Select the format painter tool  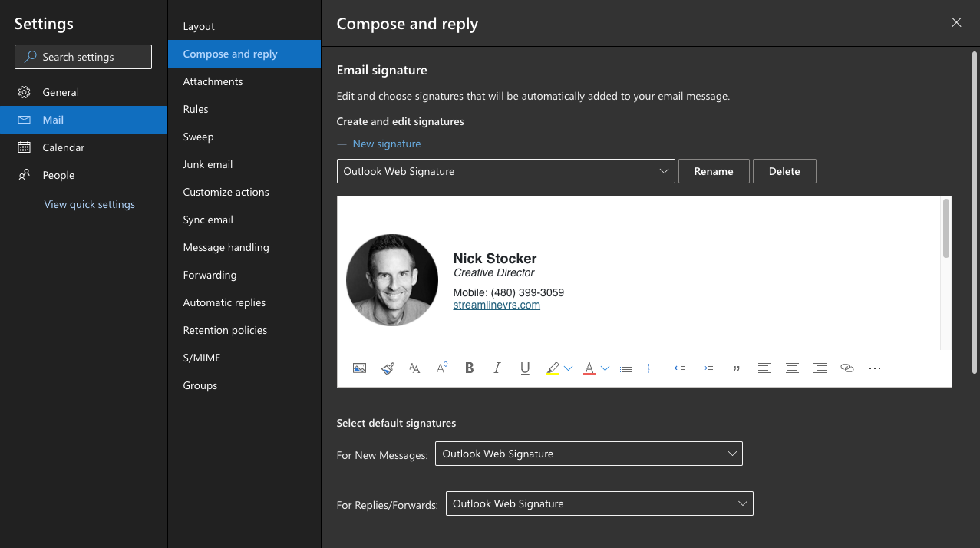click(x=387, y=368)
